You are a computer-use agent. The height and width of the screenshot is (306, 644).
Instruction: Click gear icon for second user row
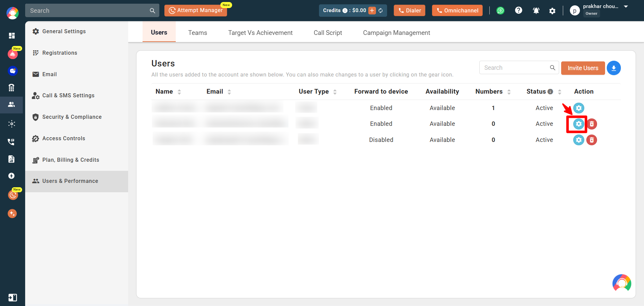579,124
